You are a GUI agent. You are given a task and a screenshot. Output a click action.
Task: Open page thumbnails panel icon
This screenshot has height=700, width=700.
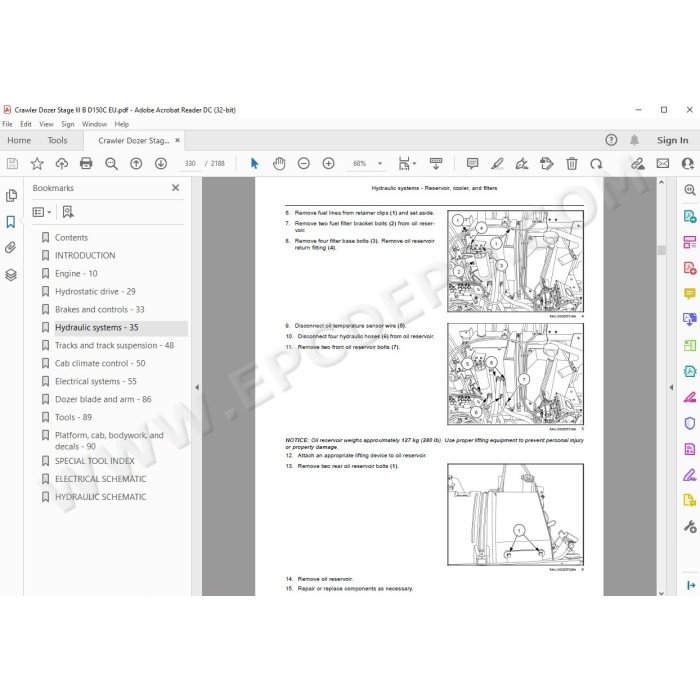[11, 196]
